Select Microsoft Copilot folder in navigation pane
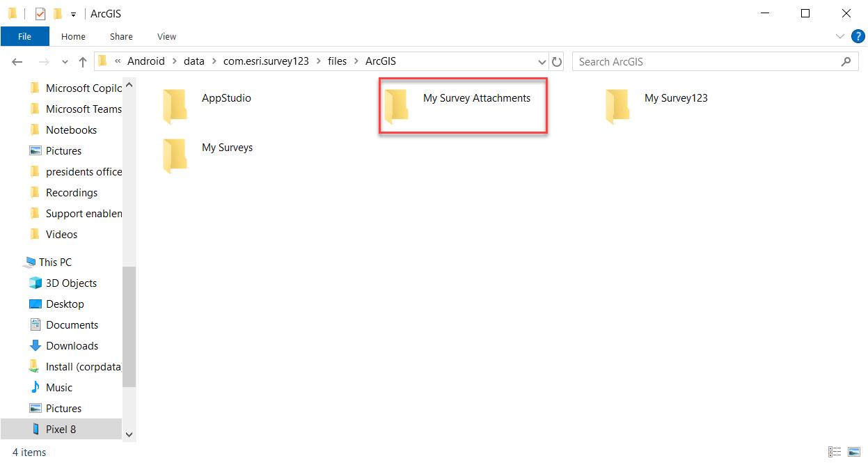 tap(75, 88)
